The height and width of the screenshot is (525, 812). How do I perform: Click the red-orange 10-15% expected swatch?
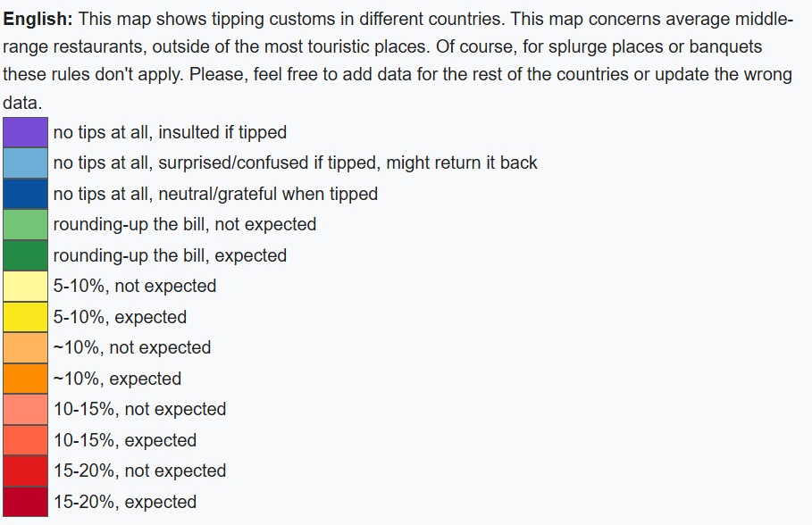click(x=25, y=440)
